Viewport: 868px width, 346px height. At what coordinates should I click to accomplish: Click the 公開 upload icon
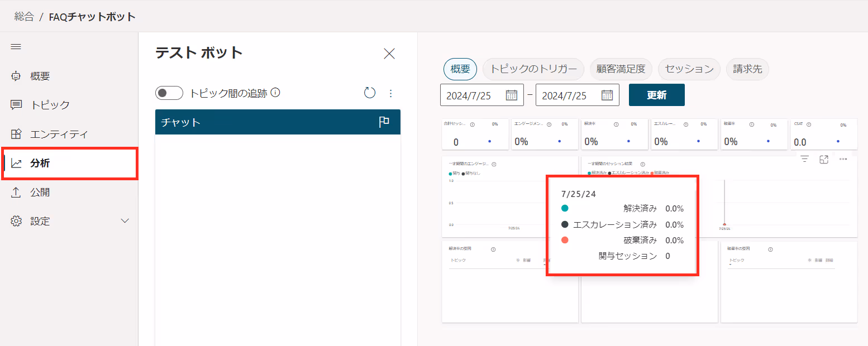(x=16, y=193)
